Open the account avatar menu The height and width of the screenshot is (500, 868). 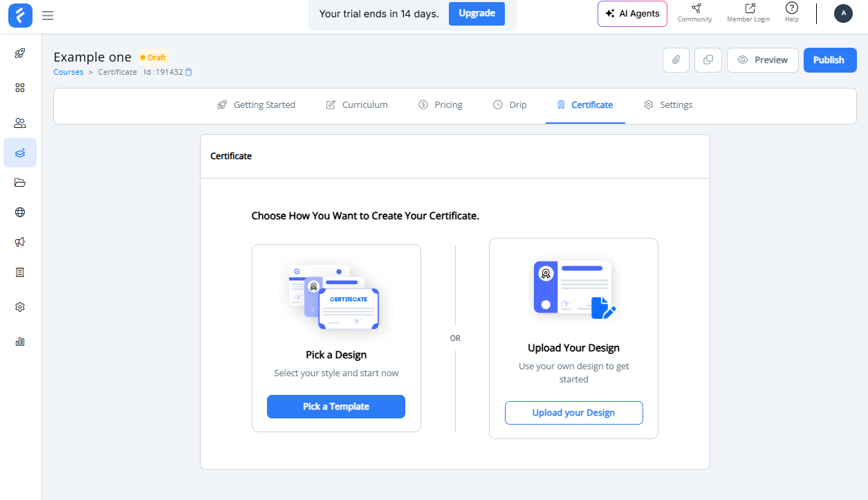[x=843, y=12]
